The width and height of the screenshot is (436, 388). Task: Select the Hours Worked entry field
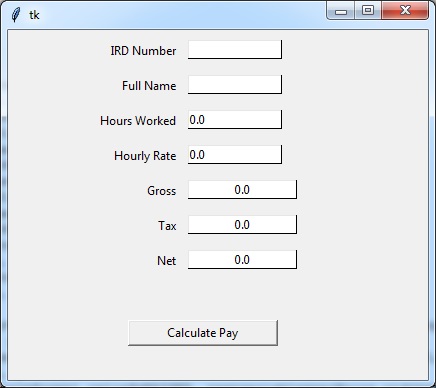click(235, 120)
